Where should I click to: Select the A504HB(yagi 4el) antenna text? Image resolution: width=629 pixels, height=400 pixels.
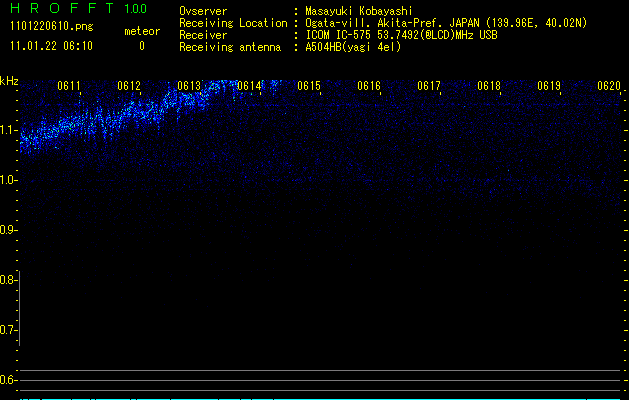(353, 47)
